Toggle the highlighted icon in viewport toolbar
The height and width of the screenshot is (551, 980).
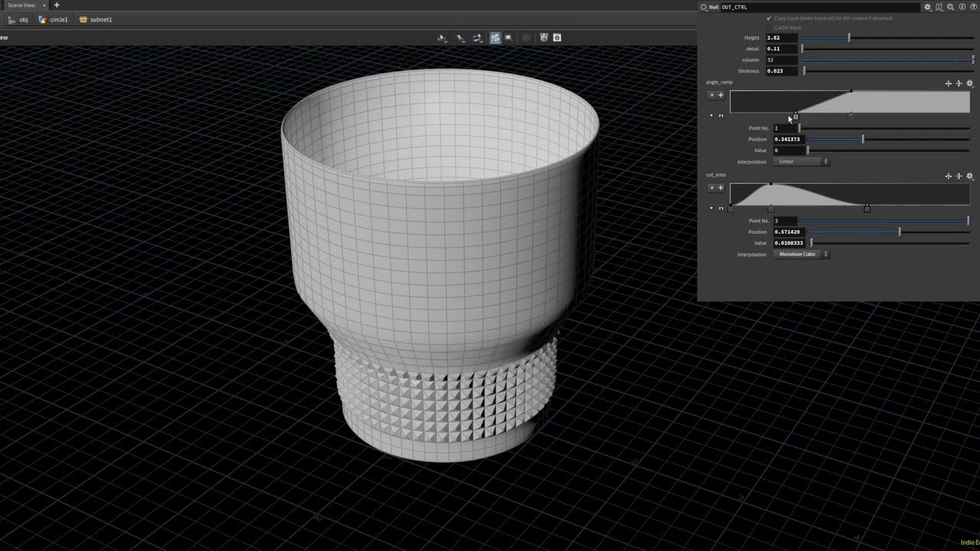[x=495, y=37]
